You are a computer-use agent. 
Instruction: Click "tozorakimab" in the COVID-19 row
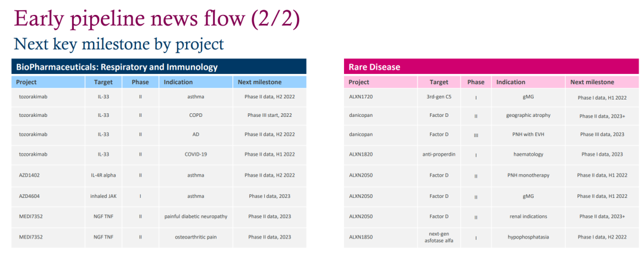tap(33, 154)
